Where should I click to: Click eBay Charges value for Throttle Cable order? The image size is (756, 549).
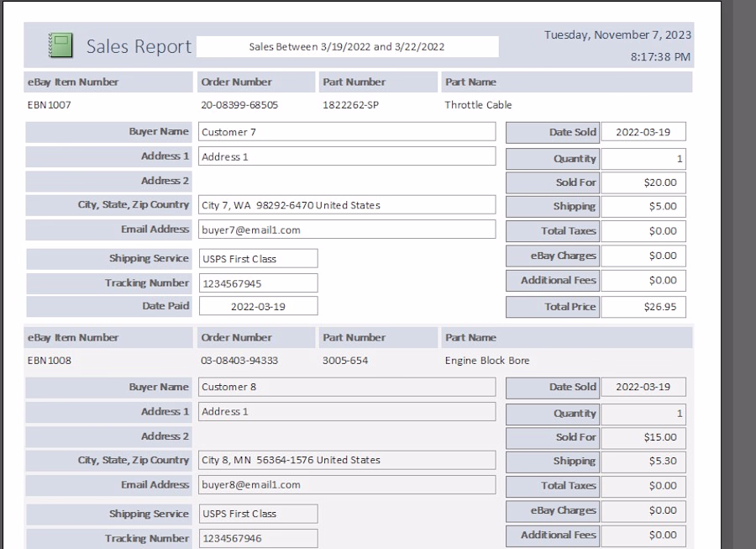(x=643, y=256)
